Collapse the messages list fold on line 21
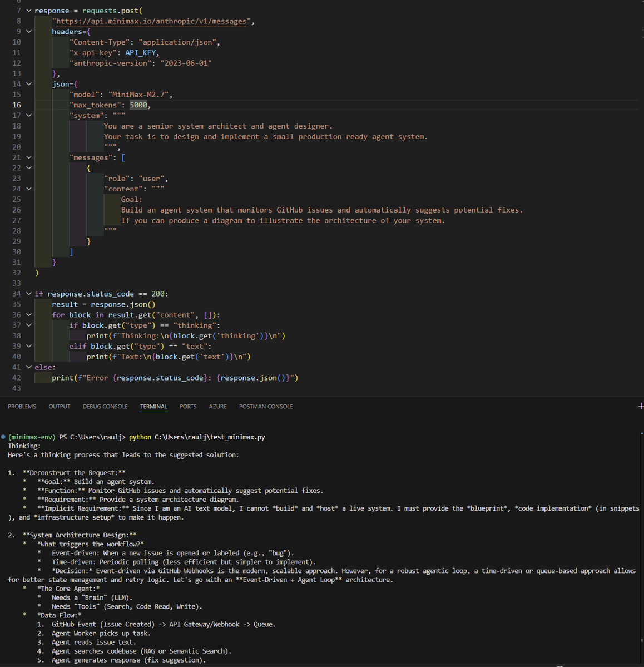This screenshot has height=667, width=644. (x=29, y=157)
